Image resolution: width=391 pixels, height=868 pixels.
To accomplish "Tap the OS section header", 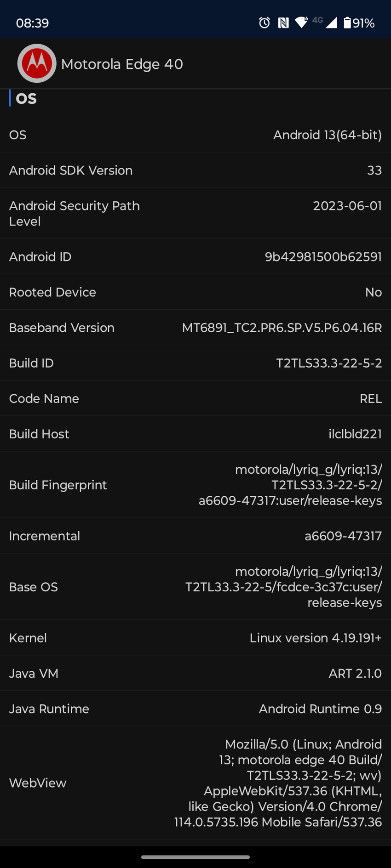I will 26,98.
